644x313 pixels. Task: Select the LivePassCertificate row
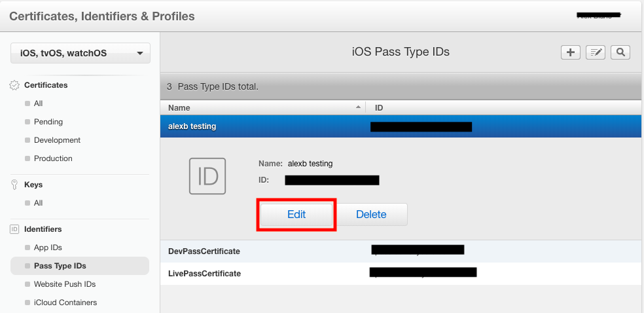[x=401, y=274]
